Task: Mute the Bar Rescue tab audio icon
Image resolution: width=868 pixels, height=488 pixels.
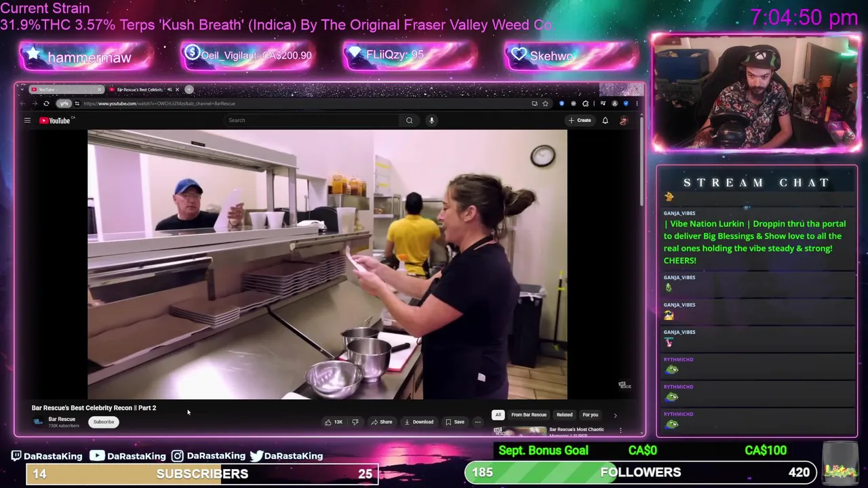Action: point(170,89)
